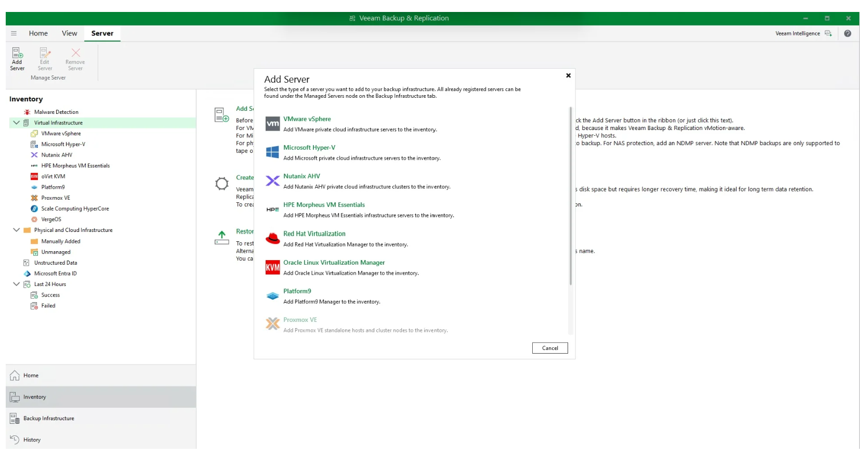This screenshot has height=467, width=868.
Task: Click the Add Server dialog scrollbar
Action: (571, 196)
